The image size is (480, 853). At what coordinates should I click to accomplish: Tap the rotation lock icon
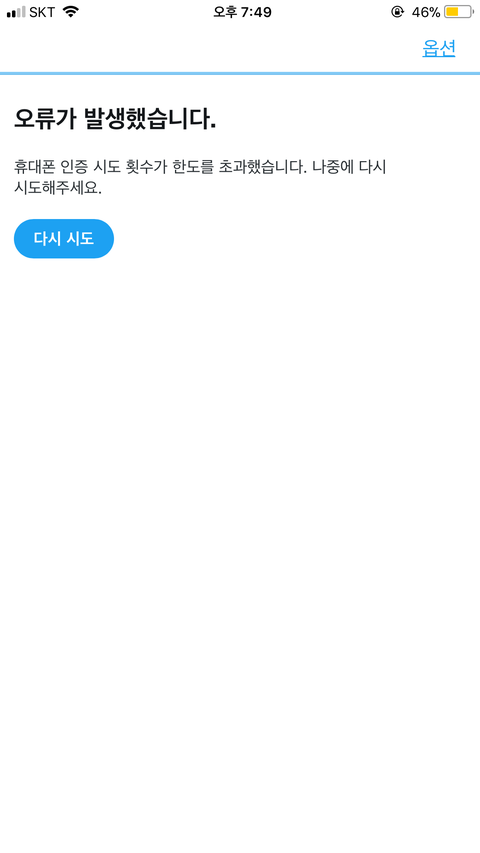398,11
